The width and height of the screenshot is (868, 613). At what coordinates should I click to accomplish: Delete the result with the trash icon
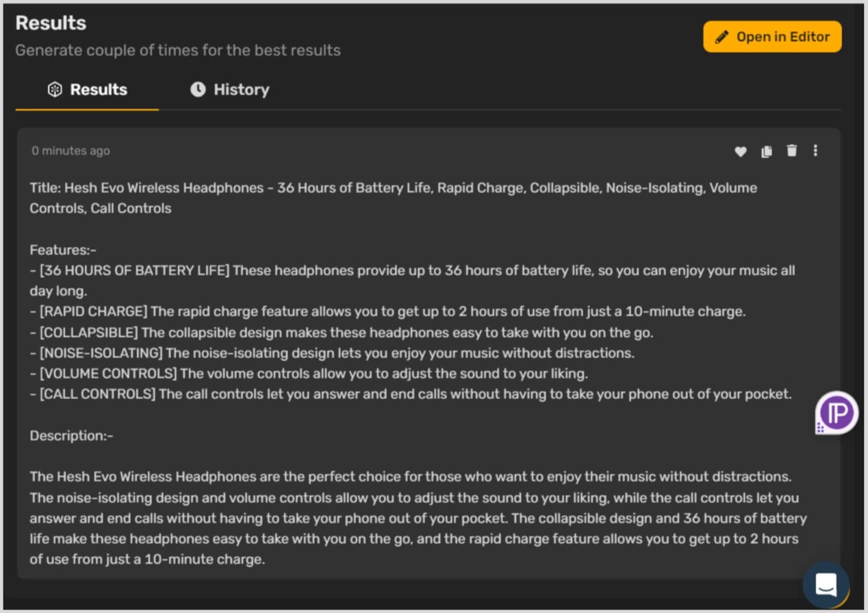coord(792,152)
